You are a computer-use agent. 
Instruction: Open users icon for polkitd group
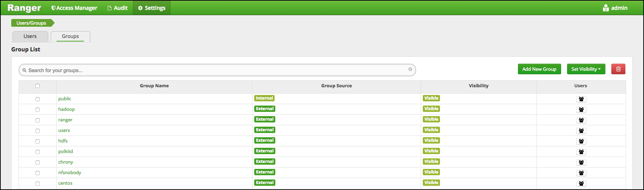click(581, 152)
